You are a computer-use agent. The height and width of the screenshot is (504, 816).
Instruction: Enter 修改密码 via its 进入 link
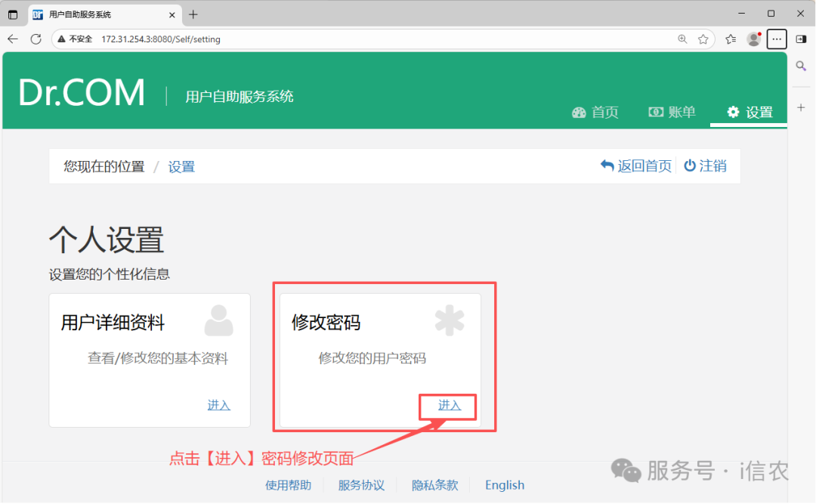[449, 406]
